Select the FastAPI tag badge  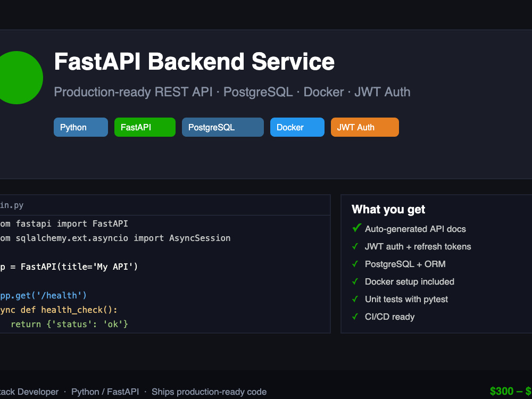[x=145, y=127]
